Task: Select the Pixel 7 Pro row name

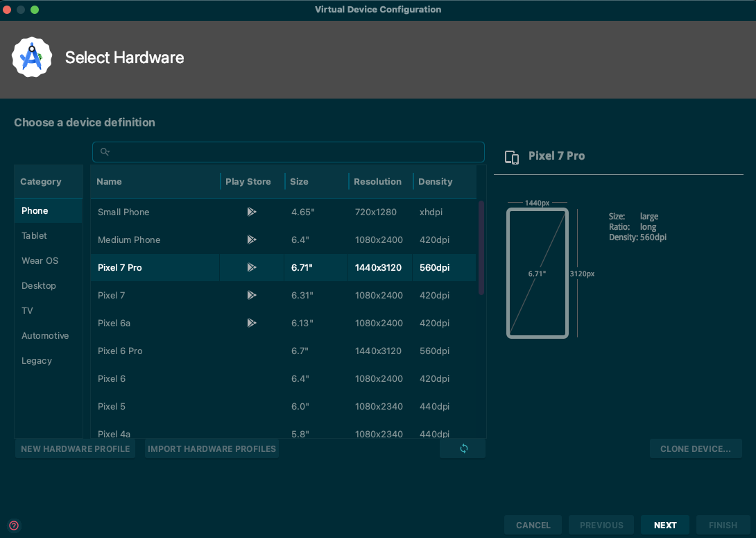Action: pos(119,267)
